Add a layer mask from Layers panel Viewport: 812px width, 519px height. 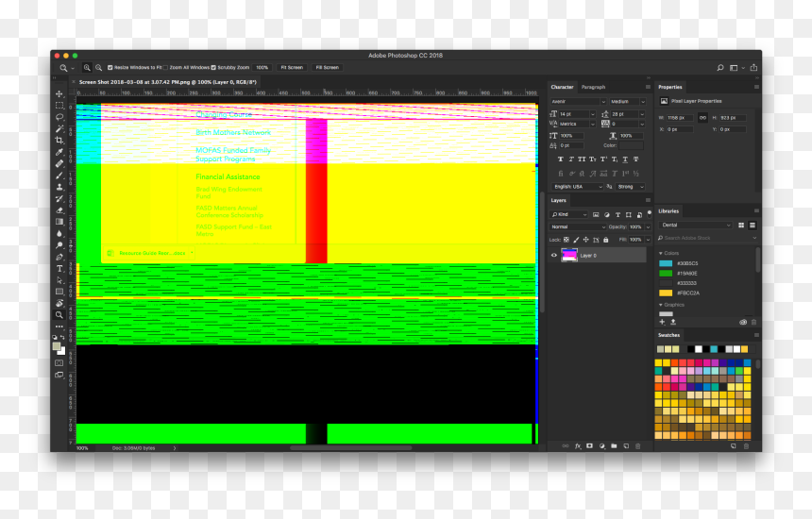589,446
